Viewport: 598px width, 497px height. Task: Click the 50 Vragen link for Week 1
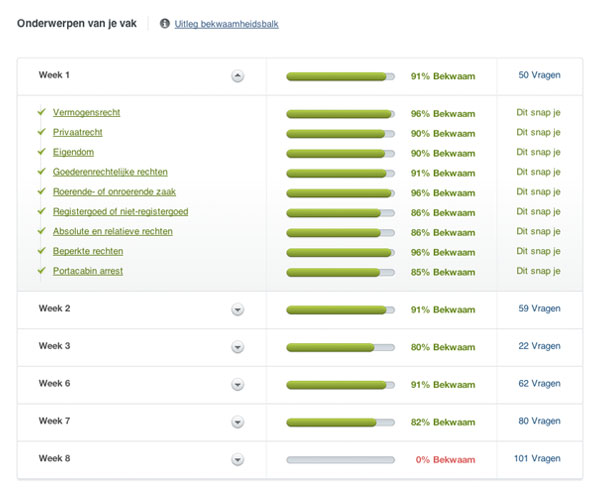[x=539, y=75]
